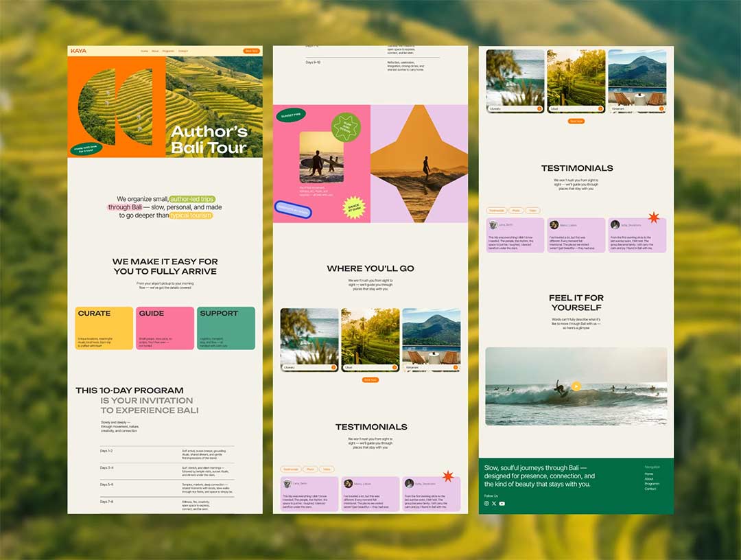Screen dimensions: 741x560
Task: Open the X social icon in footer
Action: point(494,504)
